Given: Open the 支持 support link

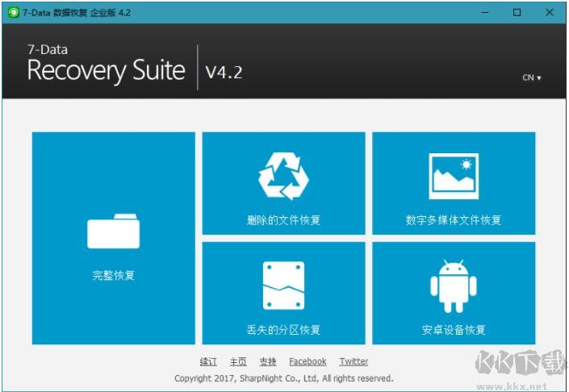Looking at the screenshot, I should pyautogui.click(x=268, y=361).
